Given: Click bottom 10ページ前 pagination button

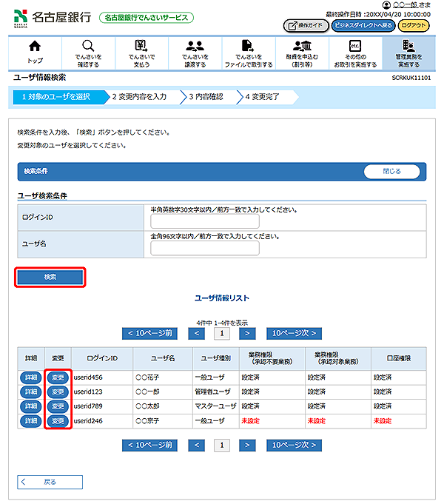Looking at the screenshot, I should click(150, 446).
